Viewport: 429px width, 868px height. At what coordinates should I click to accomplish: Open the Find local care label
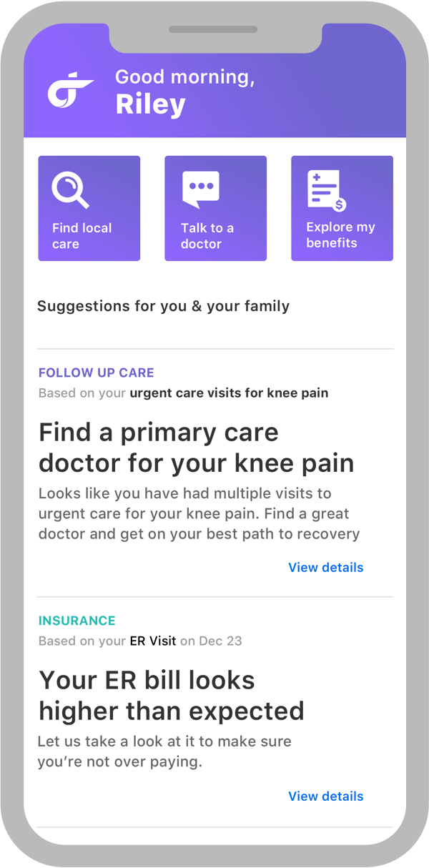(x=82, y=236)
